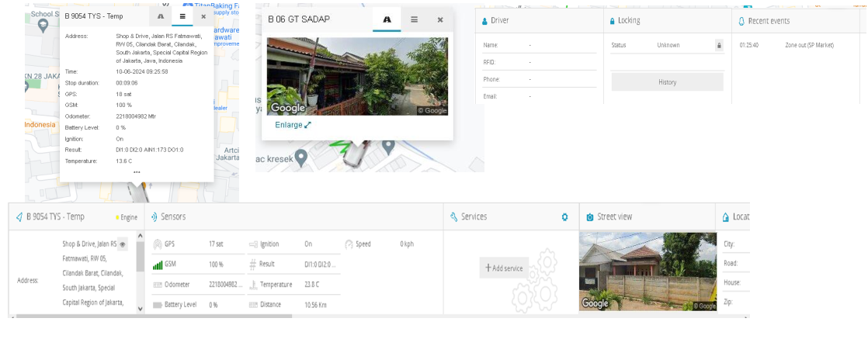Viewport: 868px width, 339px height.
Task: Toggle the yellow Engine status indicator
Action: coord(117,218)
